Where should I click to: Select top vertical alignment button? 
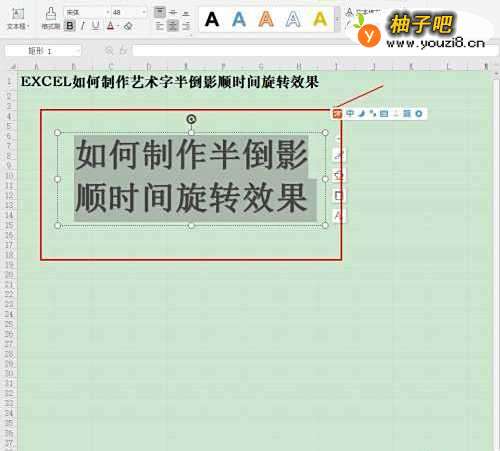pyautogui.click(x=160, y=13)
